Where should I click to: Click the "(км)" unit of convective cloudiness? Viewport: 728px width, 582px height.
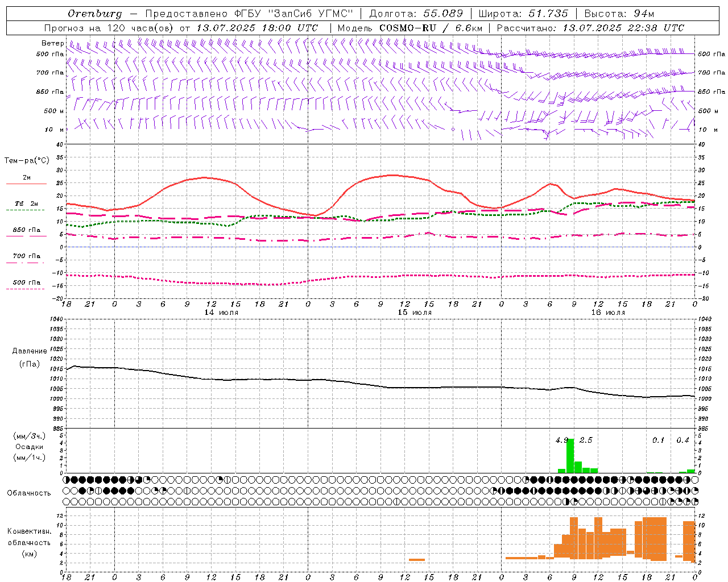click(30, 554)
